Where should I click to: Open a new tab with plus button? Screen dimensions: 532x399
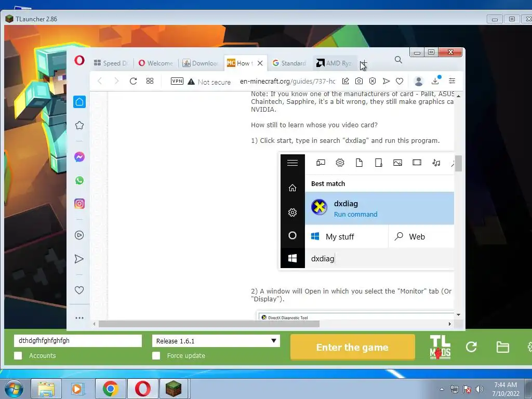point(363,63)
